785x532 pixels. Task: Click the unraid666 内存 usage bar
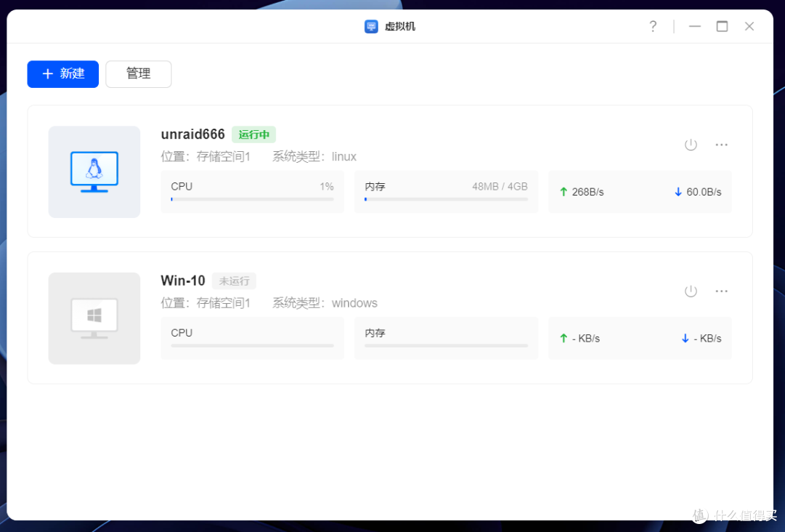pyautogui.click(x=446, y=199)
